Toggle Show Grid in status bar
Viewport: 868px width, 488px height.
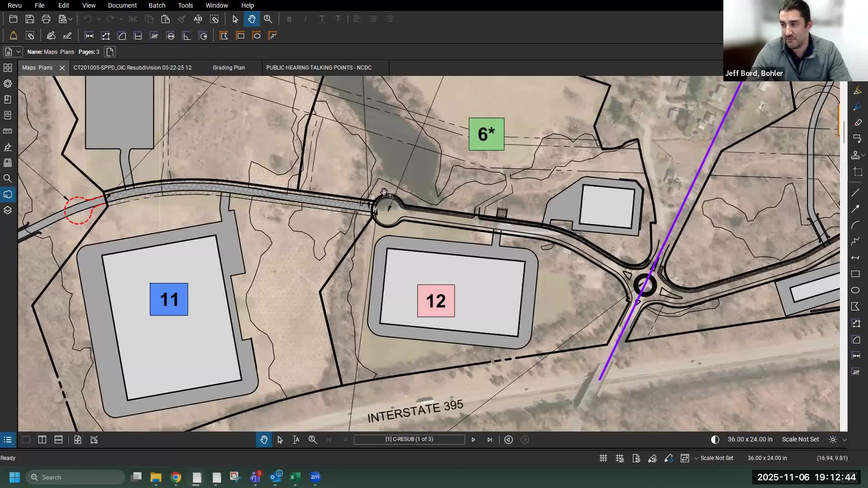coord(603,458)
